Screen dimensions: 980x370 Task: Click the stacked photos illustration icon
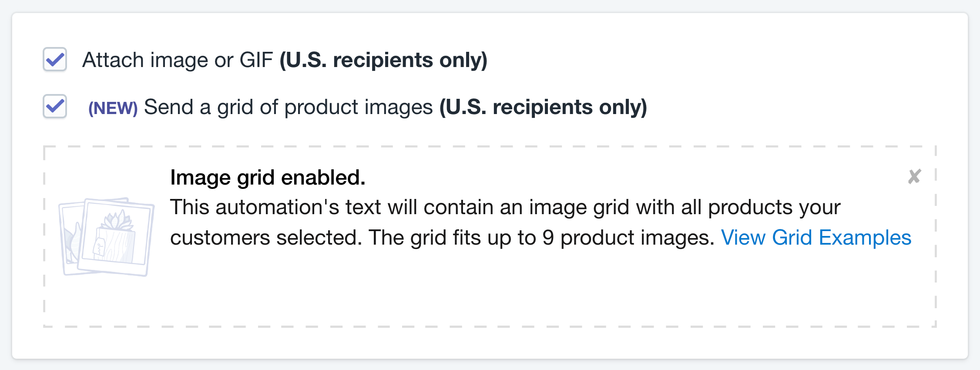(x=107, y=237)
